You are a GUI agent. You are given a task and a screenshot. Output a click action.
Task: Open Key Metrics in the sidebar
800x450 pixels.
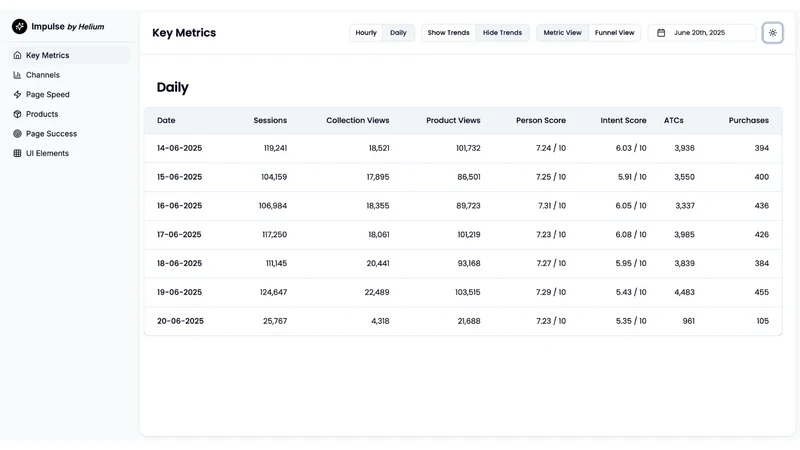click(70, 55)
